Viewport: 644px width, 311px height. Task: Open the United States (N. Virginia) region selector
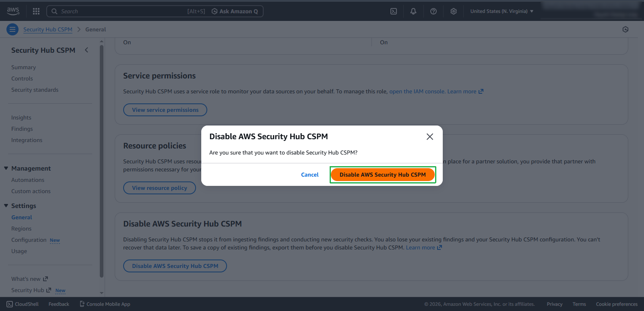tap(502, 11)
